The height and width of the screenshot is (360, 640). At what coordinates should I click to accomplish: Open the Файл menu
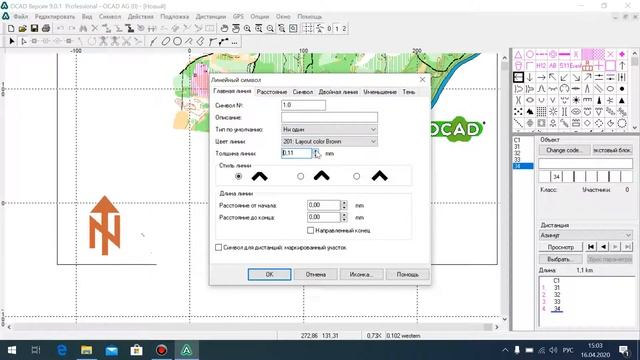20,16
